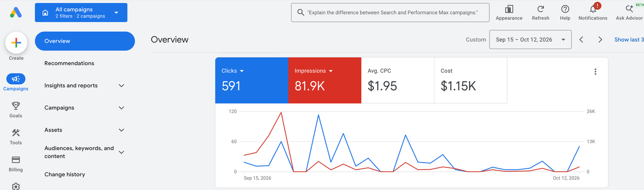Click the 591 clicks value
This screenshot has height=190, width=644.
[231, 86]
